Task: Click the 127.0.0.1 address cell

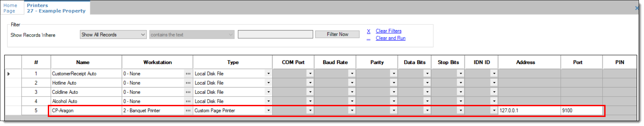Action: click(529, 111)
